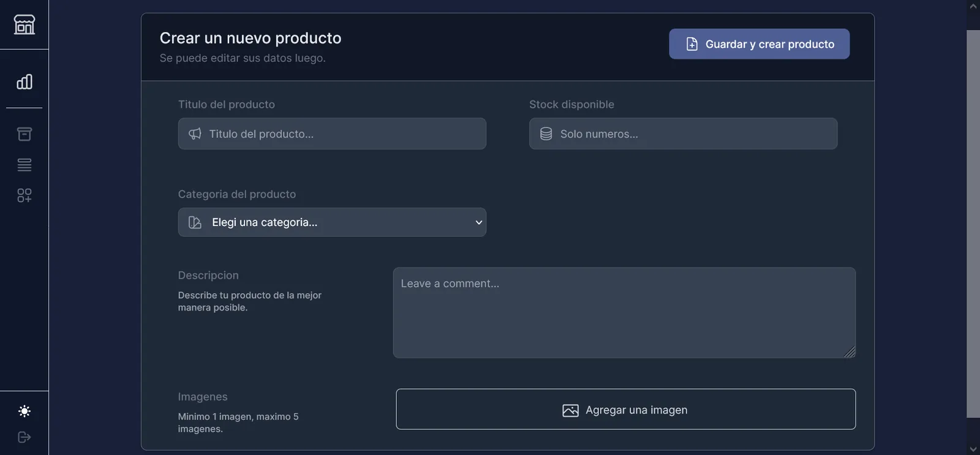Click the megaphone icon in title field
The width and height of the screenshot is (980, 455).
click(x=195, y=133)
